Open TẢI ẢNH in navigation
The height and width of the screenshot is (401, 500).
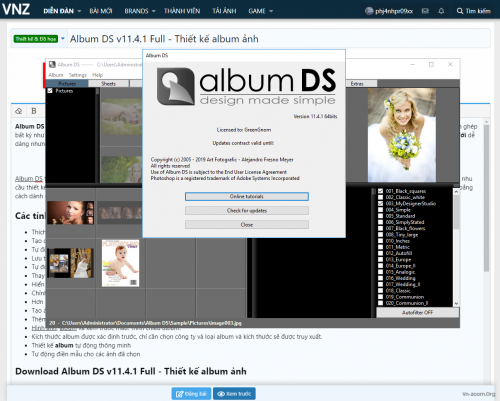pyautogui.click(x=224, y=11)
